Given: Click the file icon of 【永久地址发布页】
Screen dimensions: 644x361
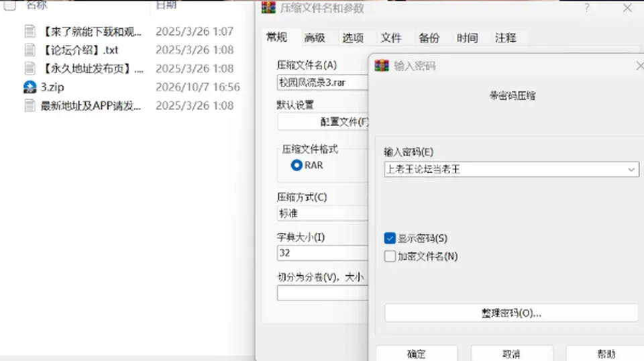Looking at the screenshot, I should 30,68.
